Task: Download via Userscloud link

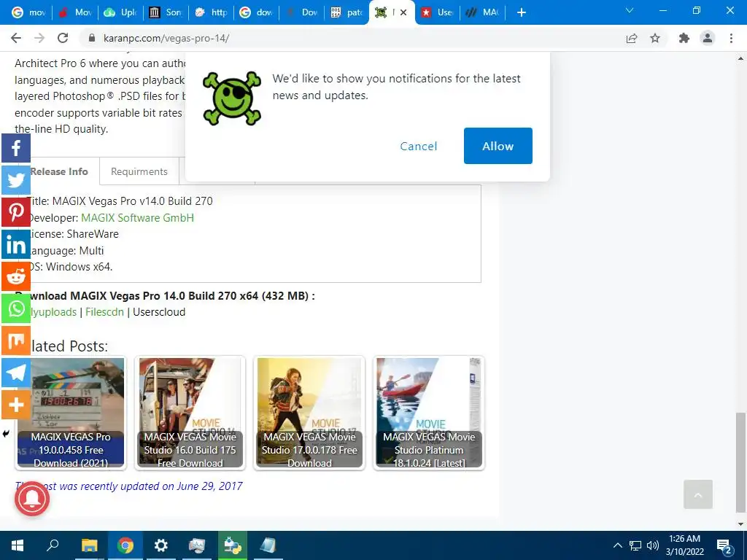Action: click(x=159, y=312)
